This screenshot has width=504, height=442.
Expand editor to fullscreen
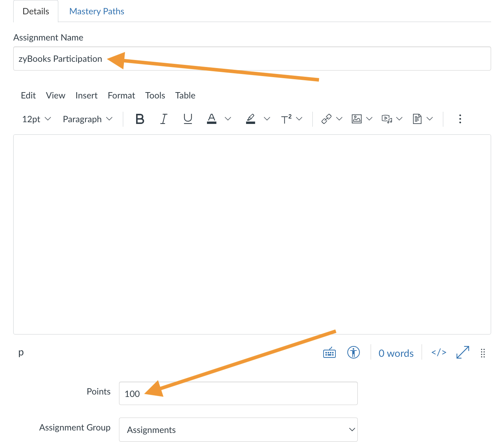pos(463,353)
